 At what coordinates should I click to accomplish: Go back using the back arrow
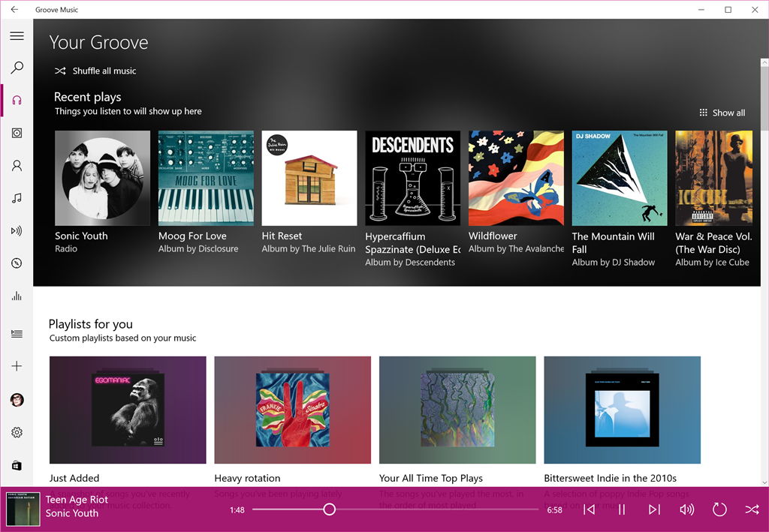(x=14, y=9)
